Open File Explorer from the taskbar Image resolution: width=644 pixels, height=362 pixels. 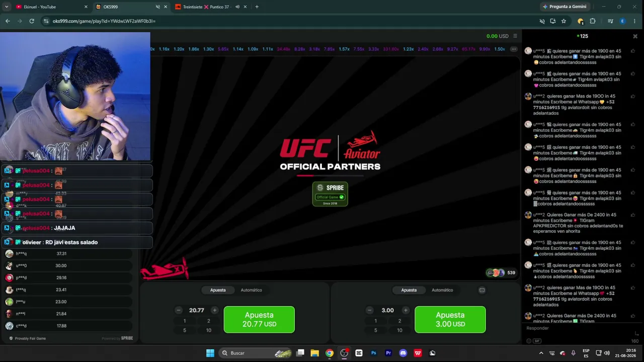click(x=314, y=353)
